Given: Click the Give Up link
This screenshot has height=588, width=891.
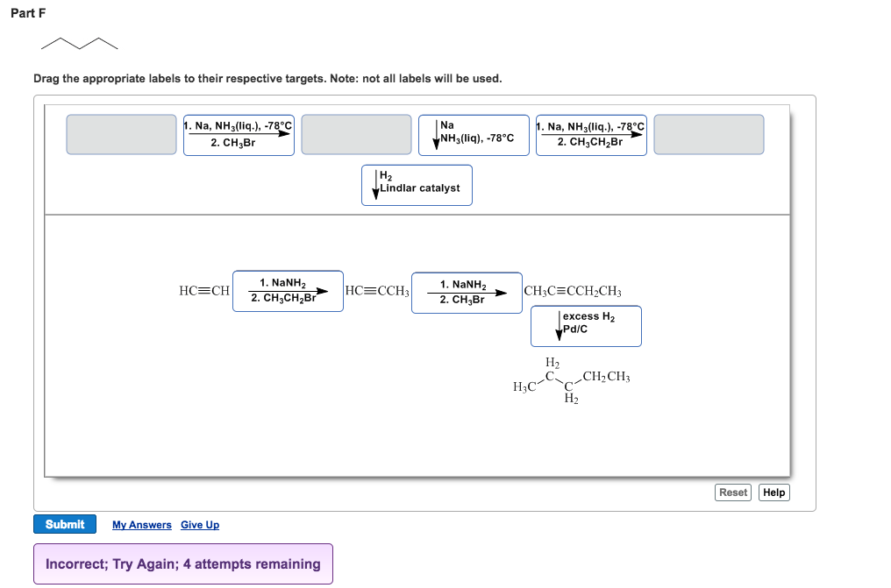Looking at the screenshot, I should point(199,524).
